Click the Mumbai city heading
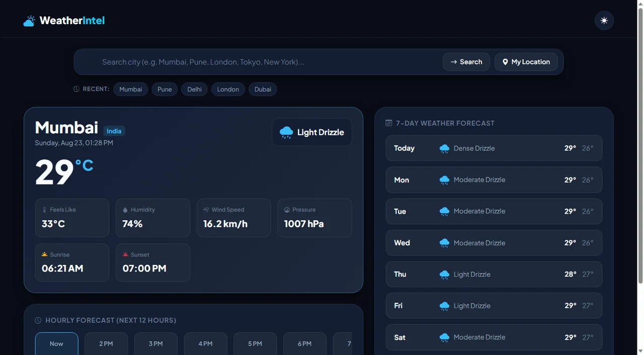 pyautogui.click(x=66, y=127)
